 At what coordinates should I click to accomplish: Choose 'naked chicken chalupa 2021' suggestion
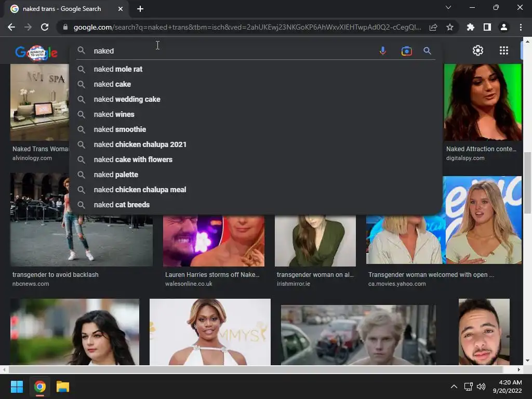(256, 144)
